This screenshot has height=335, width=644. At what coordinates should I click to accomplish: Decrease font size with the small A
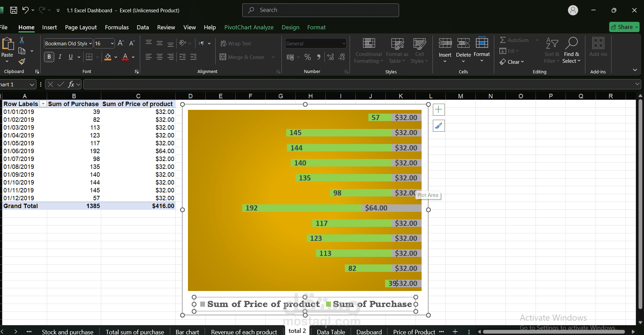click(132, 43)
